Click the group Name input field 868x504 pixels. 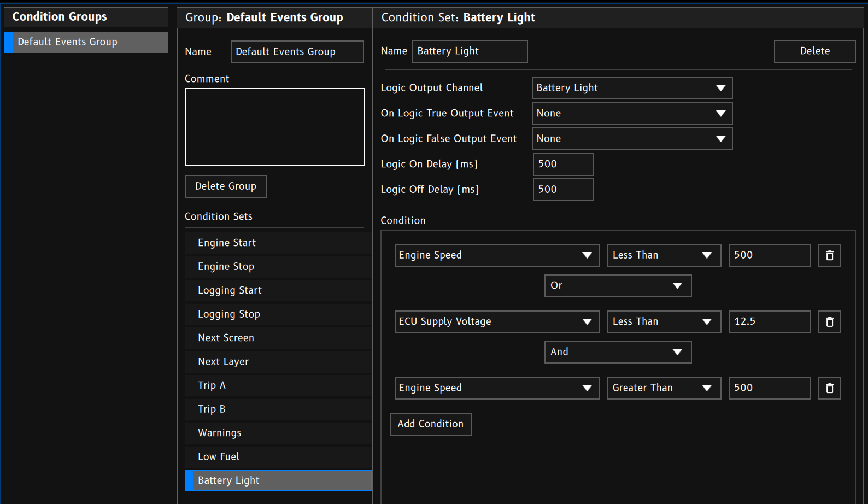297,52
